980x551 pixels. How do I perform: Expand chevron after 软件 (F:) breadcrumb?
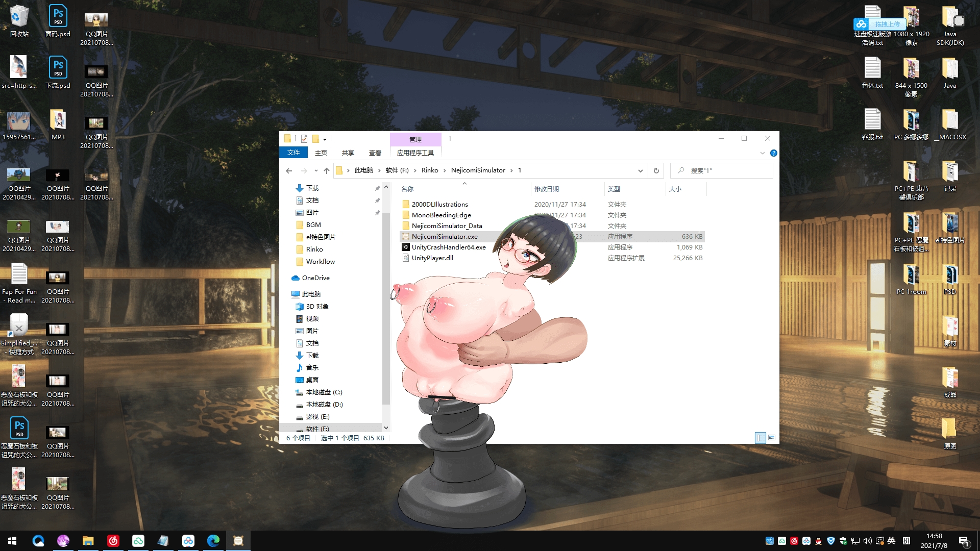click(x=415, y=170)
